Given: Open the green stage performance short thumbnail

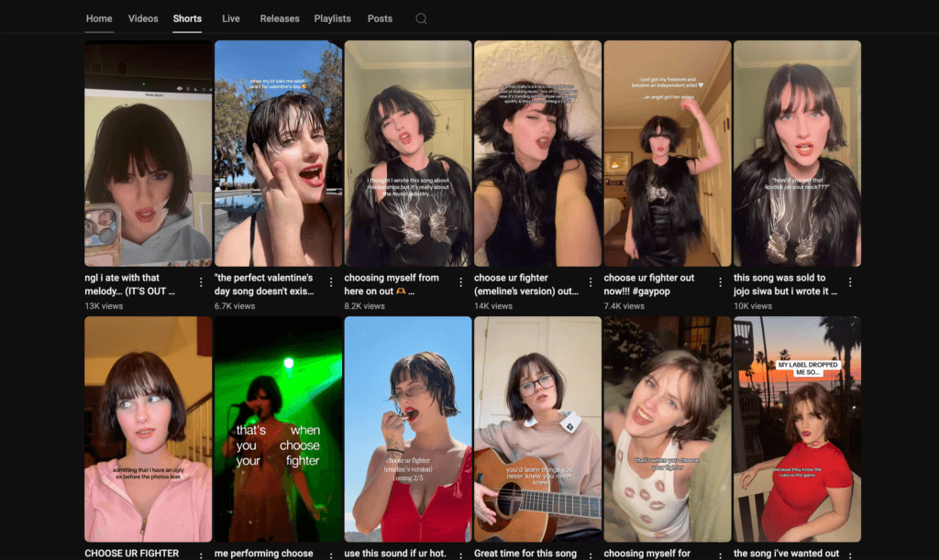Looking at the screenshot, I should point(278,429).
